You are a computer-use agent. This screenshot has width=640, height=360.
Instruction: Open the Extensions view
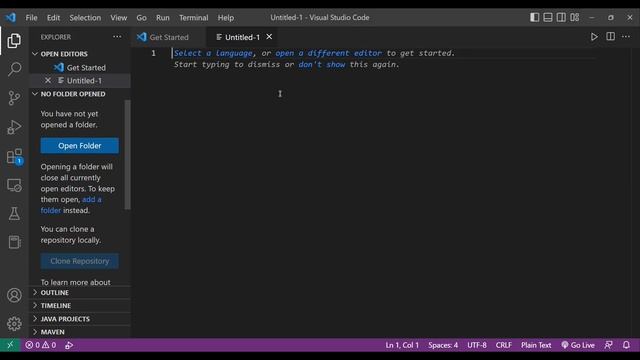(14, 156)
